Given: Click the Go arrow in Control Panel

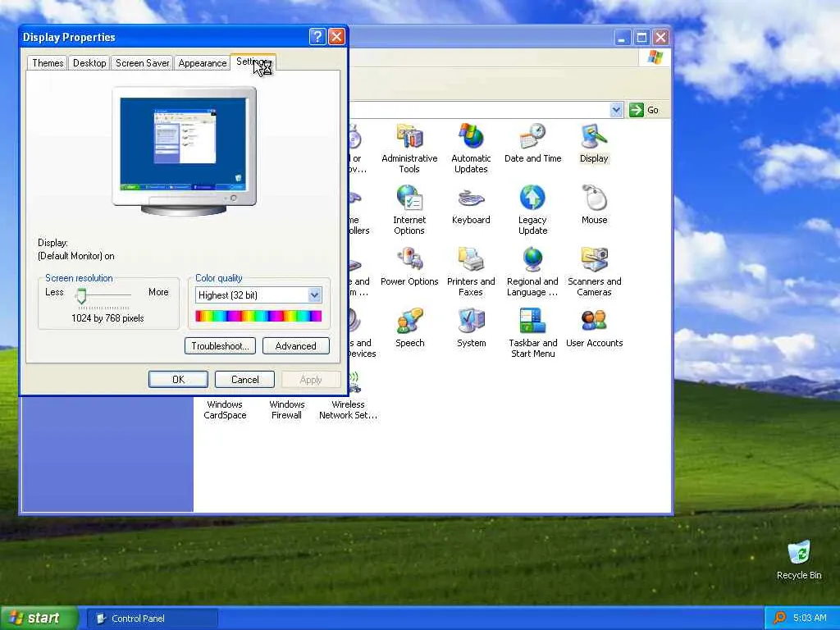Looking at the screenshot, I should tap(637, 110).
